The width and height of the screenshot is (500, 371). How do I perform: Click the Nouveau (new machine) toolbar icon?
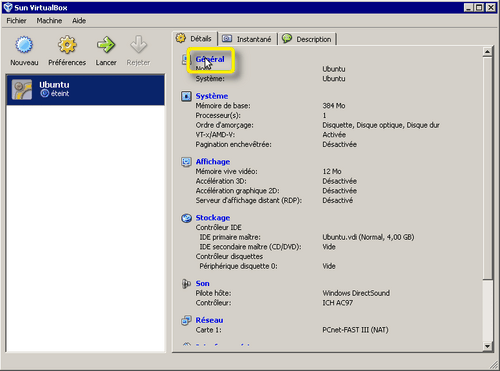click(x=24, y=45)
